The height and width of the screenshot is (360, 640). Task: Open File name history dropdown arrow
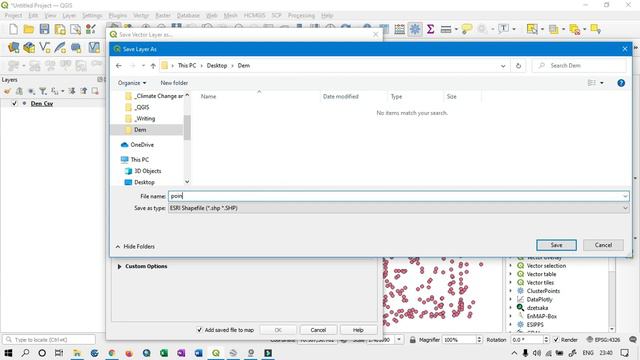click(x=625, y=196)
